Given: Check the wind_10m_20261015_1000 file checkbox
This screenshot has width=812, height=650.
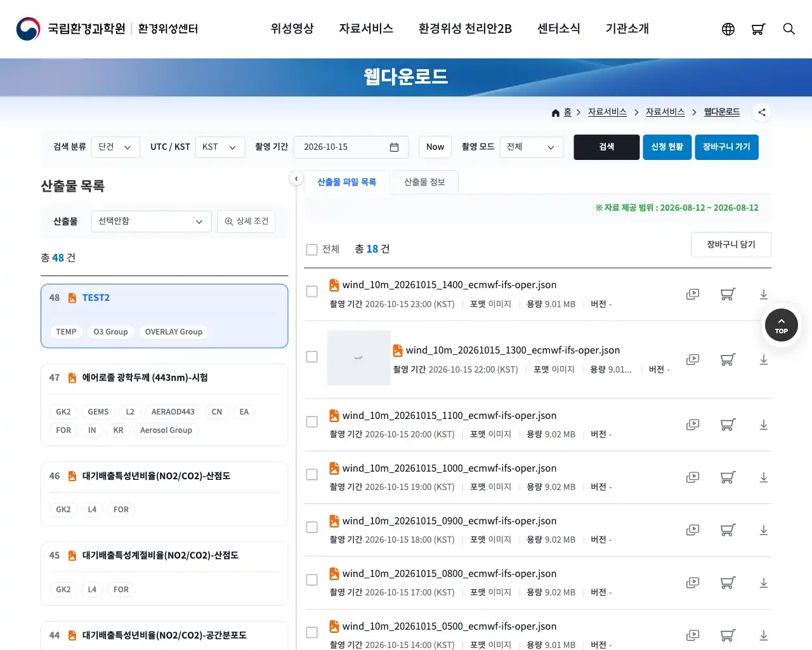Looking at the screenshot, I should tap(311, 474).
